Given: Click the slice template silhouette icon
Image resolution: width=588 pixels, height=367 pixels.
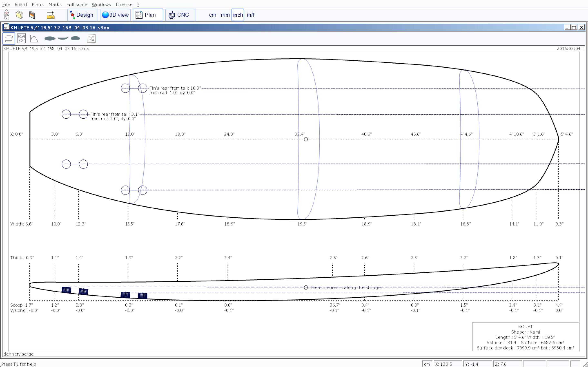Looking at the screenshot, I should [x=75, y=38].
